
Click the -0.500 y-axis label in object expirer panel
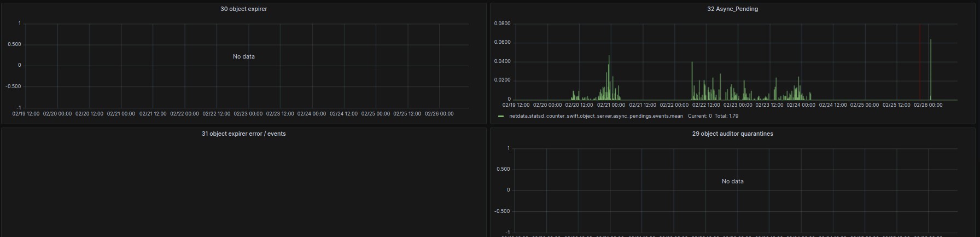tap(13, 86)
